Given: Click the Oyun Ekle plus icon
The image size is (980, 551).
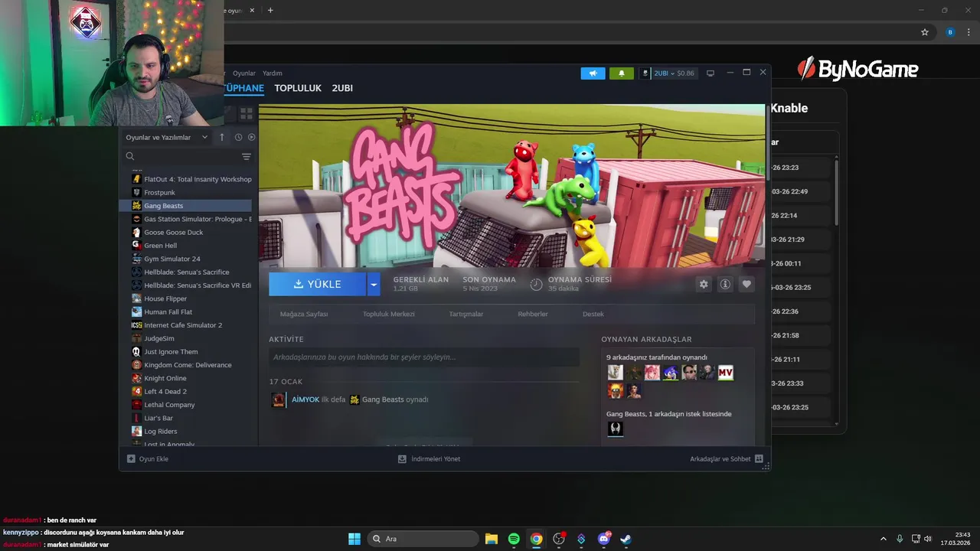Looking at the screenshot, I should 131,459.
